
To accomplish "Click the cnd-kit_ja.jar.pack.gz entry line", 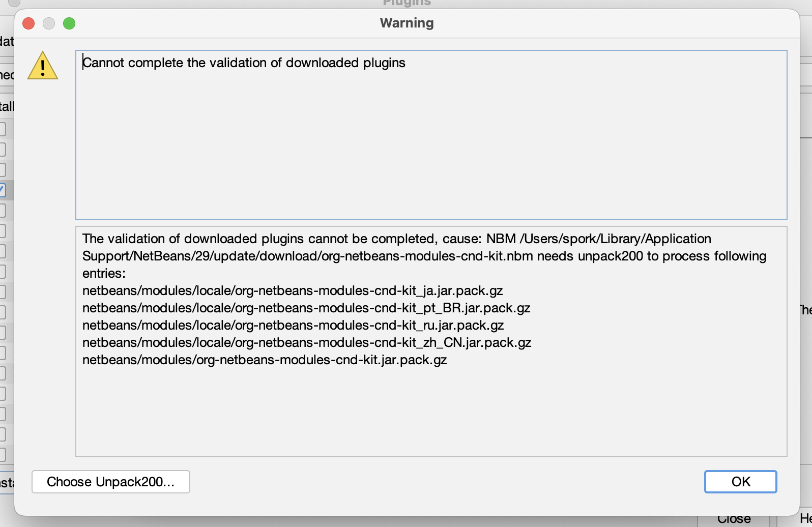I will pyautogui.click(x=293, y=290).
